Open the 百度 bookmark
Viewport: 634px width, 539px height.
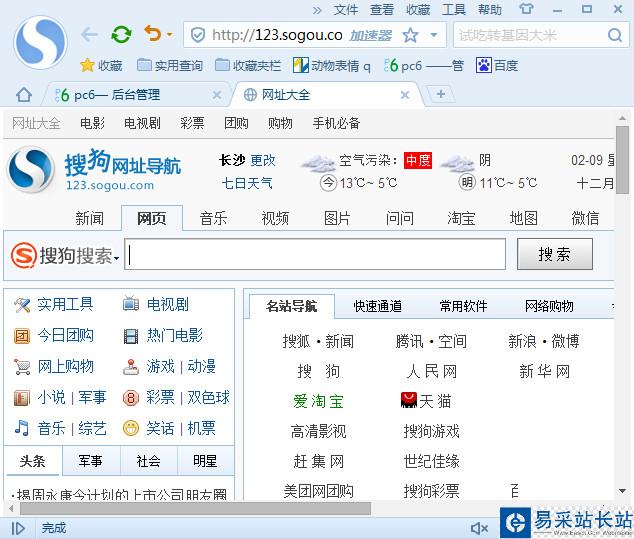(x=497, y=65)
